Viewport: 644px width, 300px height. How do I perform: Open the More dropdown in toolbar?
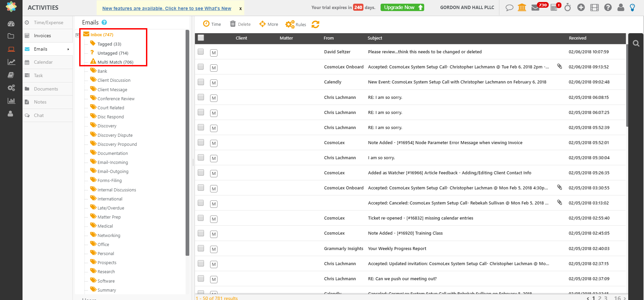click(269, 24)
